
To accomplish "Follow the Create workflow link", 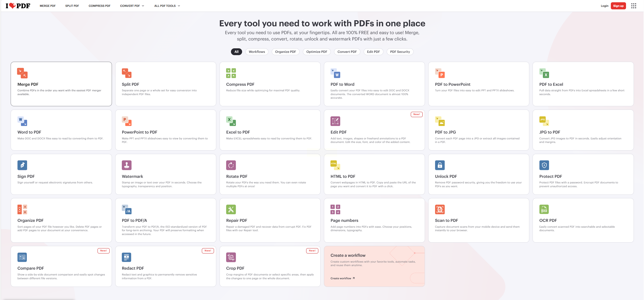I will point(342,278).
